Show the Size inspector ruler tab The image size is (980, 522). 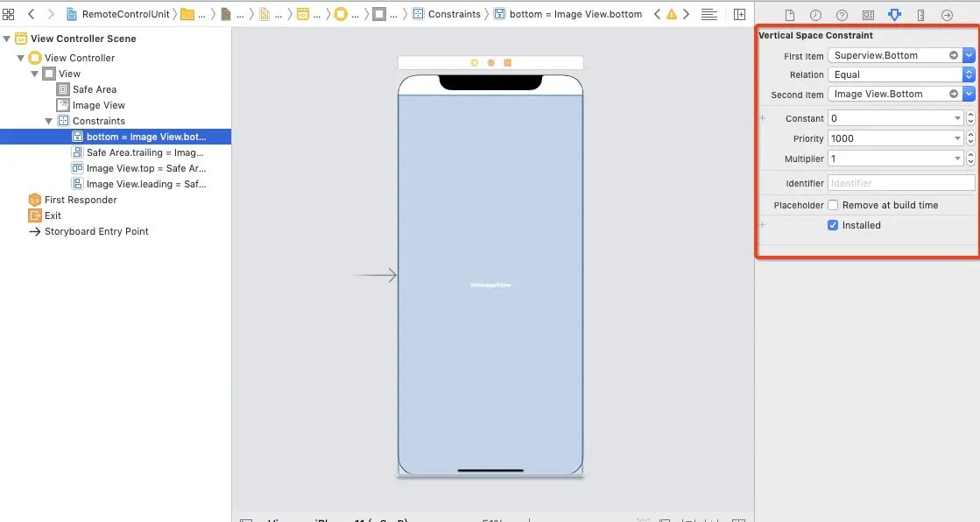tap(920, 15)
